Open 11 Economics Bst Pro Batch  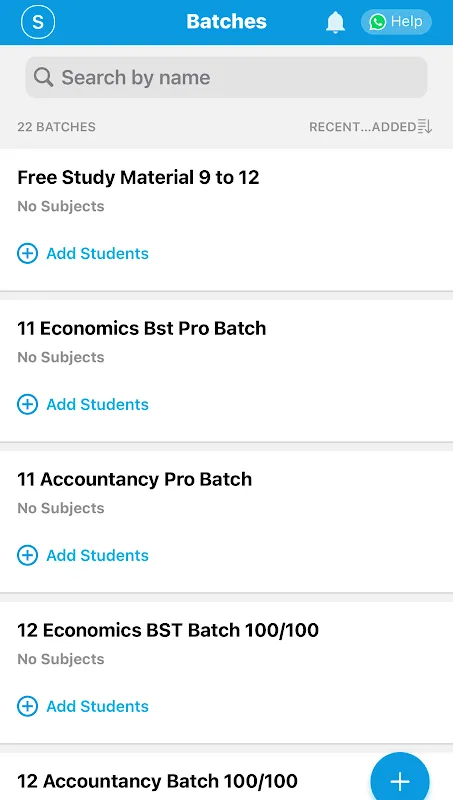click(142, 328)
